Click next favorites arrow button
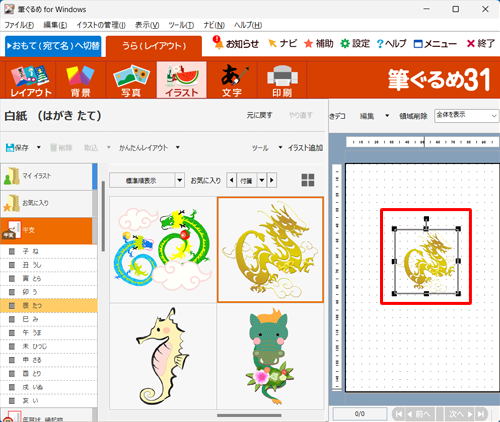 (x=272, y=180)
